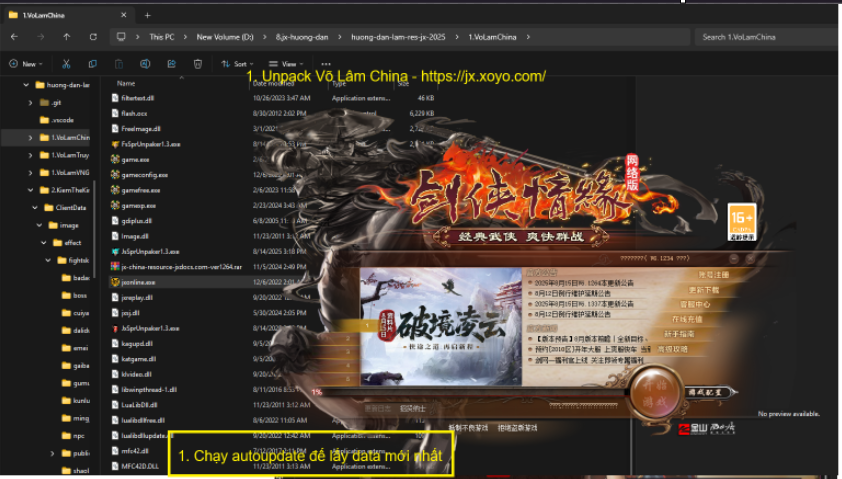Click the Cut scissors icon in toolbar

[66, 63]
